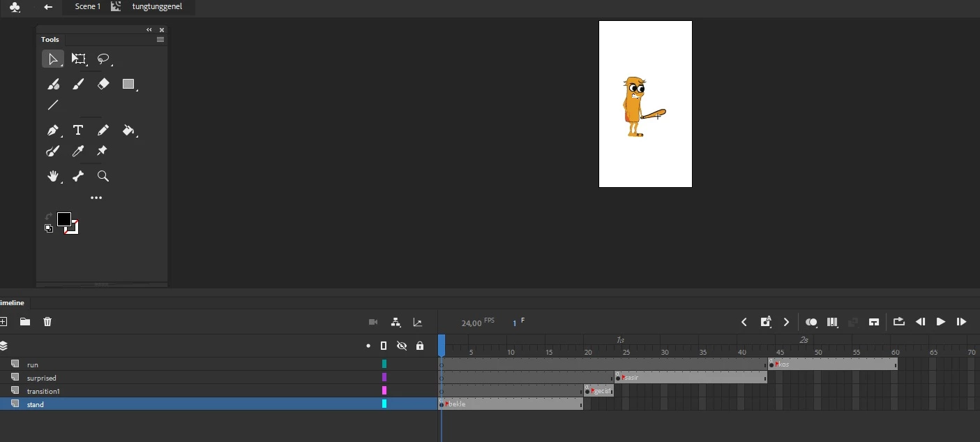This screenshot has height=442, width=980.
Task: Select the Selection arrow tool
Action: [x=52, y=59]
